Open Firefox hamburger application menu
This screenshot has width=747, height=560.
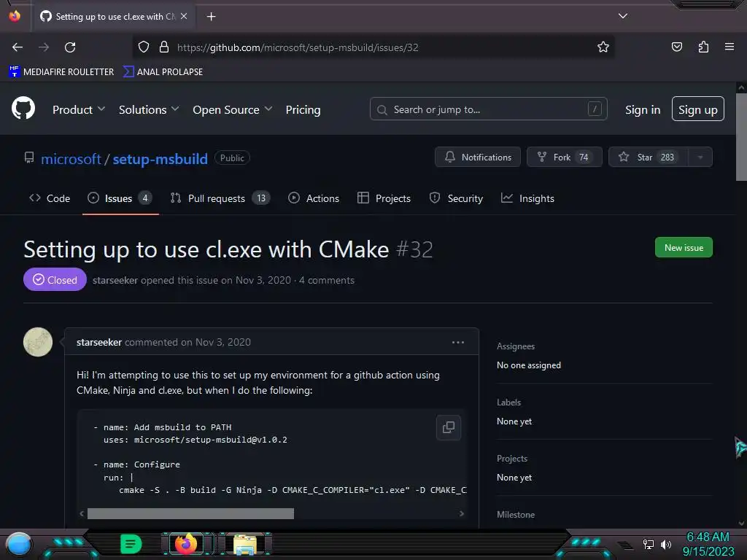[729, 47]
